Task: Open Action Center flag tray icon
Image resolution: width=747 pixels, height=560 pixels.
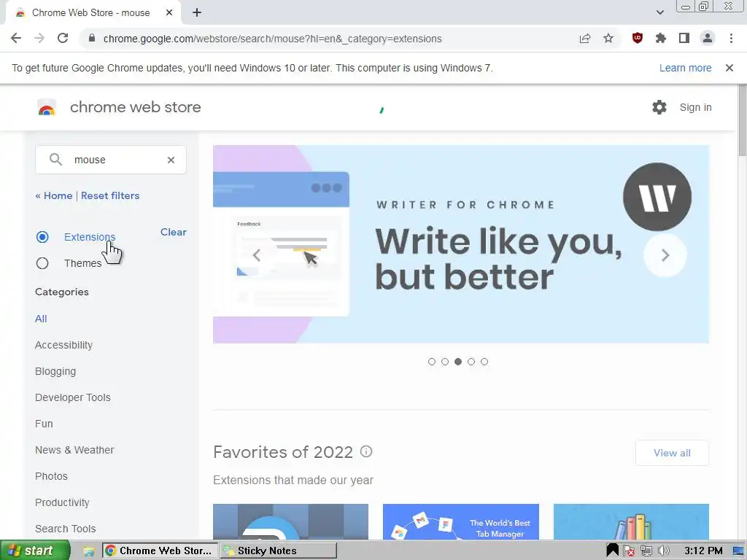Action: [628, 551]
